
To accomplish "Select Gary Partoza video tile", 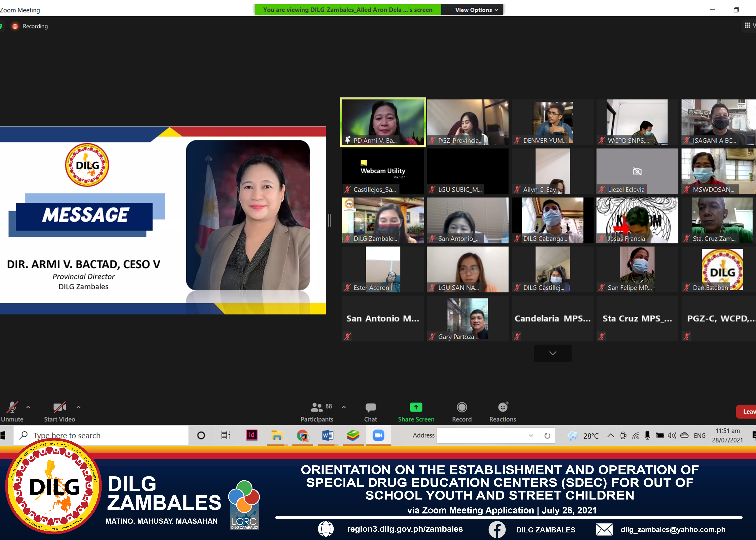I will (468, 319).
